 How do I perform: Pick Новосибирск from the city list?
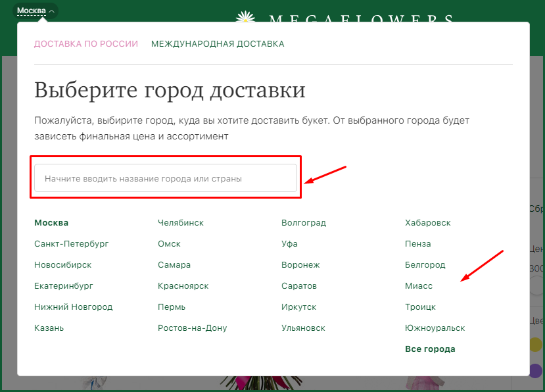pyautogui.click(x=62, y=265)
